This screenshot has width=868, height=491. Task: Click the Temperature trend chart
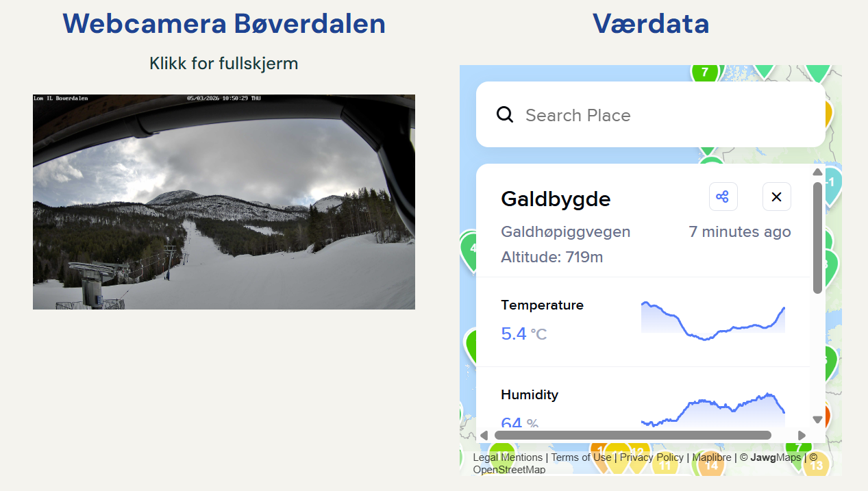pyautogui.click(x=713, y=319)
